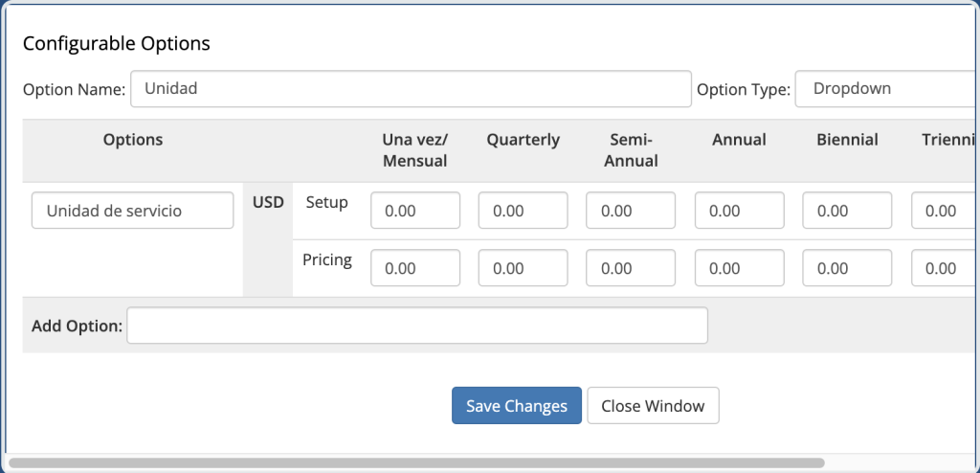Screen dimensions: 980x473
Task: Click the Option Name label
Action: click(x=75, y=90)
